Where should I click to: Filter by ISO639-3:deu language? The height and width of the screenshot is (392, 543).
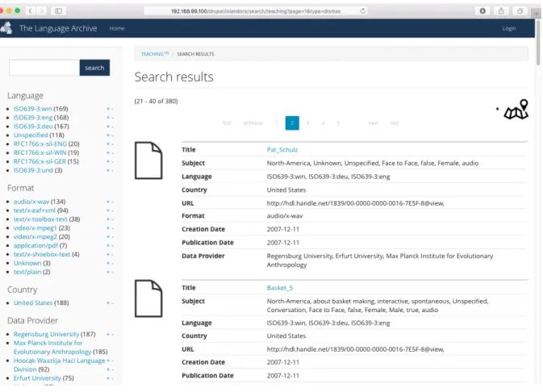33,127
